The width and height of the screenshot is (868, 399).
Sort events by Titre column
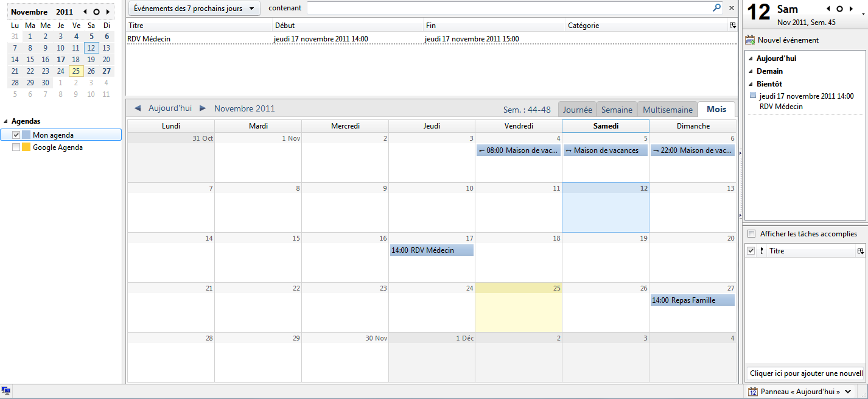click(x=199, y=26)
